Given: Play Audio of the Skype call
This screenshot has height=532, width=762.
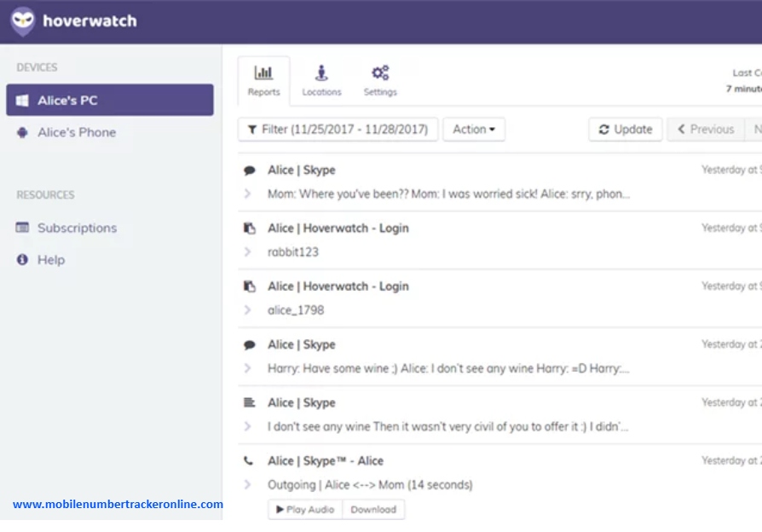Looking at the screenshot, I should pos(305,509).
